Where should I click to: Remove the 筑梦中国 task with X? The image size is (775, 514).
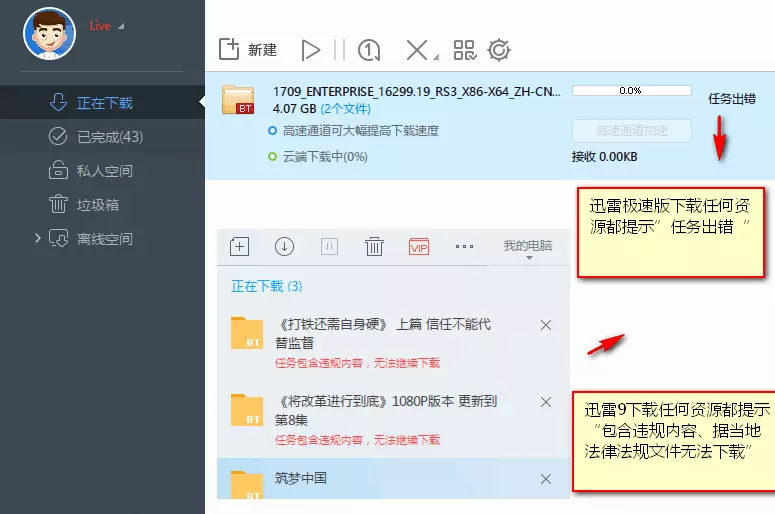click(546, 479)
